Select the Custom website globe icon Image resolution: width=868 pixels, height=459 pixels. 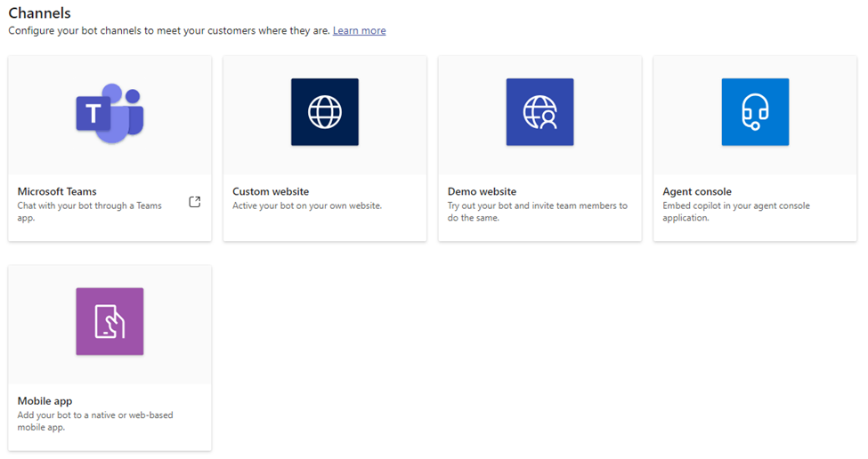coord(325,112)
